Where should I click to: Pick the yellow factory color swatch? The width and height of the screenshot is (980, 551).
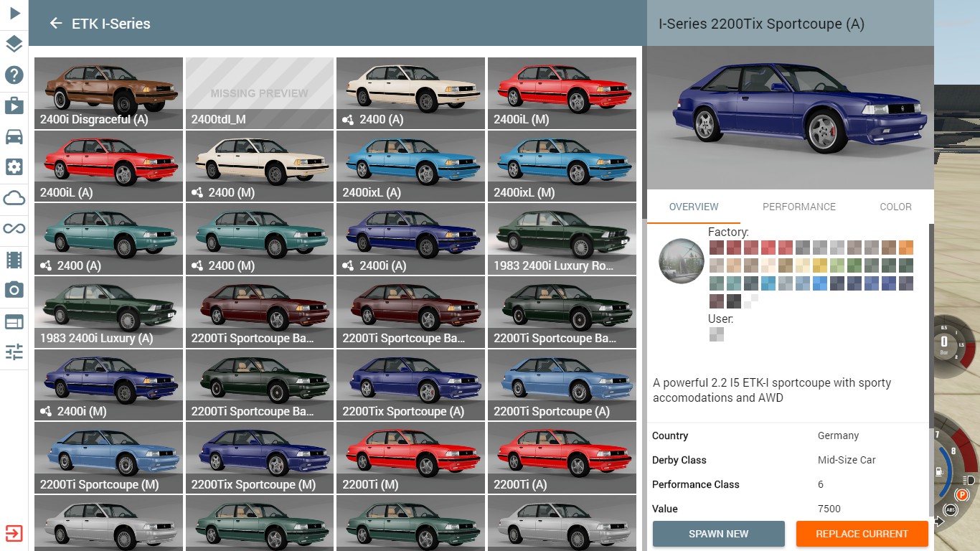pyautogui.click(x=820, y=265)
